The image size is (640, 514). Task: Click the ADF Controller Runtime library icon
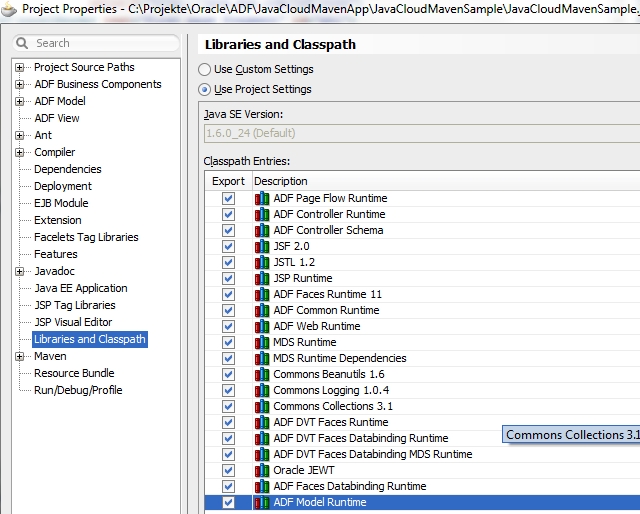[x=262, y=214]
